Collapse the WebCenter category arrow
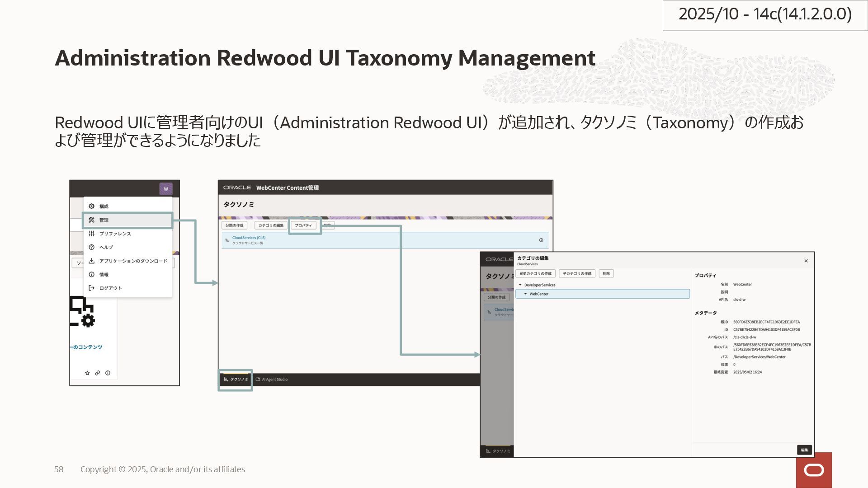Viewport: 868px width, 488px height. pyautogui.click(x=525, y=294)
